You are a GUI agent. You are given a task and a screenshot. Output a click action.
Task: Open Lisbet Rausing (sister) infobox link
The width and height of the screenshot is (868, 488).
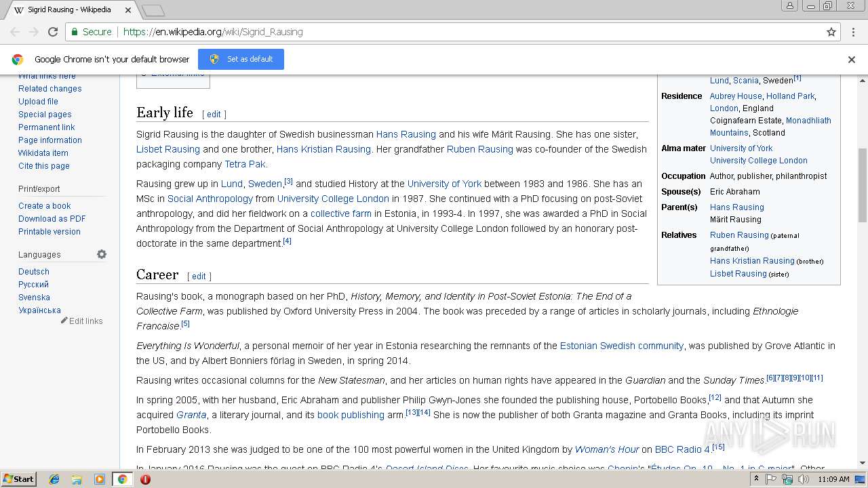point(738,274)
